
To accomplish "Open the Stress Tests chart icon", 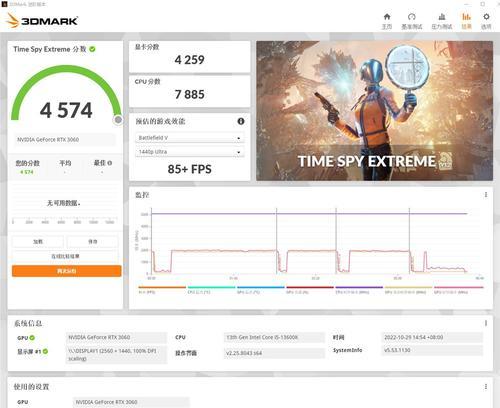I will pos(442,21).
